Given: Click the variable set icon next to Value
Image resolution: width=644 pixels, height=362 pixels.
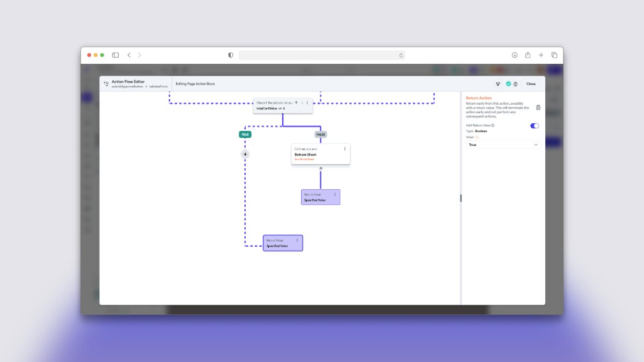Looking at the screenshot, I should click(x=477, y=137).
